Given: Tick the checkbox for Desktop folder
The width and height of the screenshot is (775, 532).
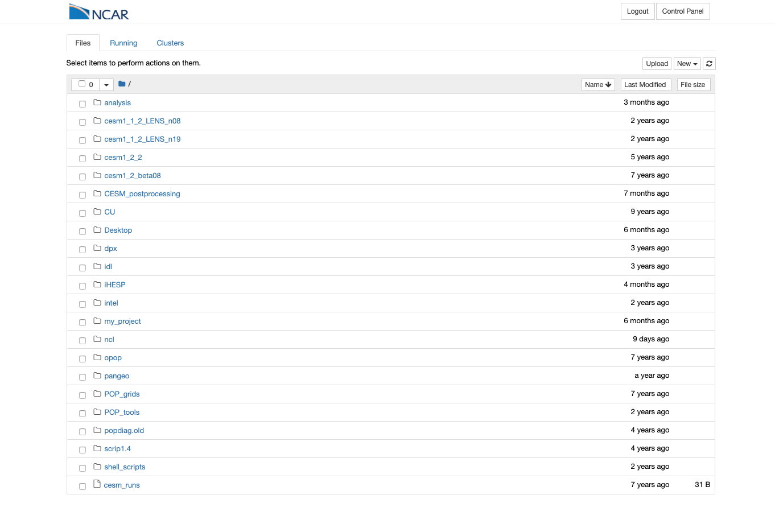Looking at the screenshot, I should 83,231.
